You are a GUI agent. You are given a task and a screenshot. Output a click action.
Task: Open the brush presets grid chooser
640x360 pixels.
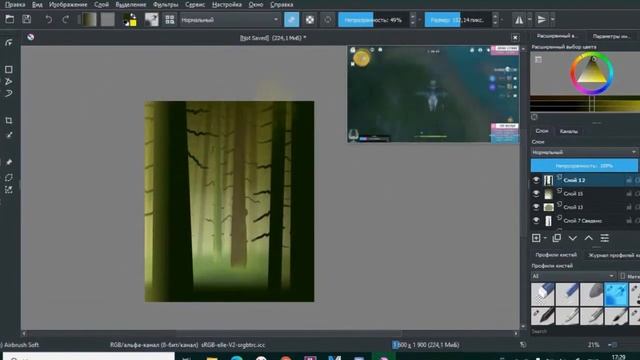point(170,20)
